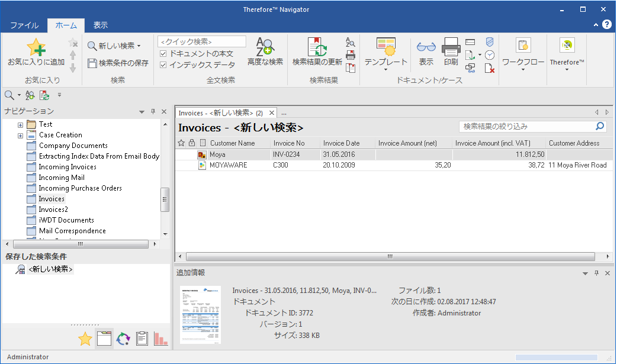
Task: Click the filter results (検索結果の絞り込み) field
Action: pyautogui.click(x=527, y=126)
